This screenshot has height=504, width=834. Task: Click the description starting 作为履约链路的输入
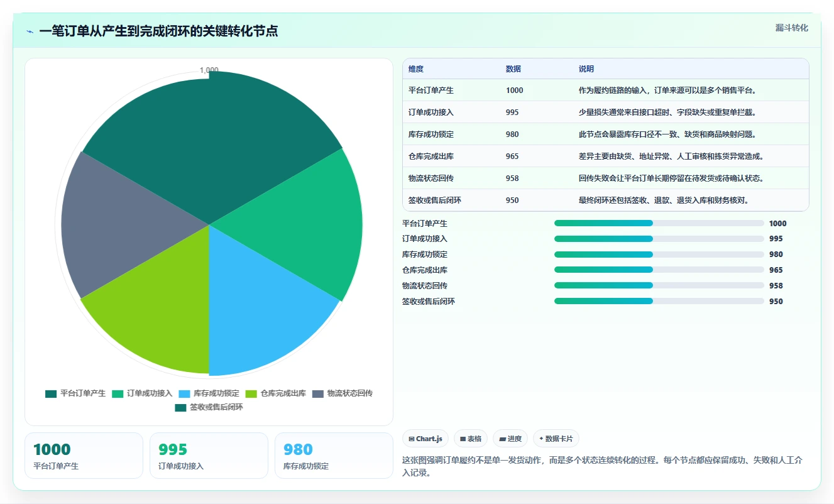tap(667, 90)
